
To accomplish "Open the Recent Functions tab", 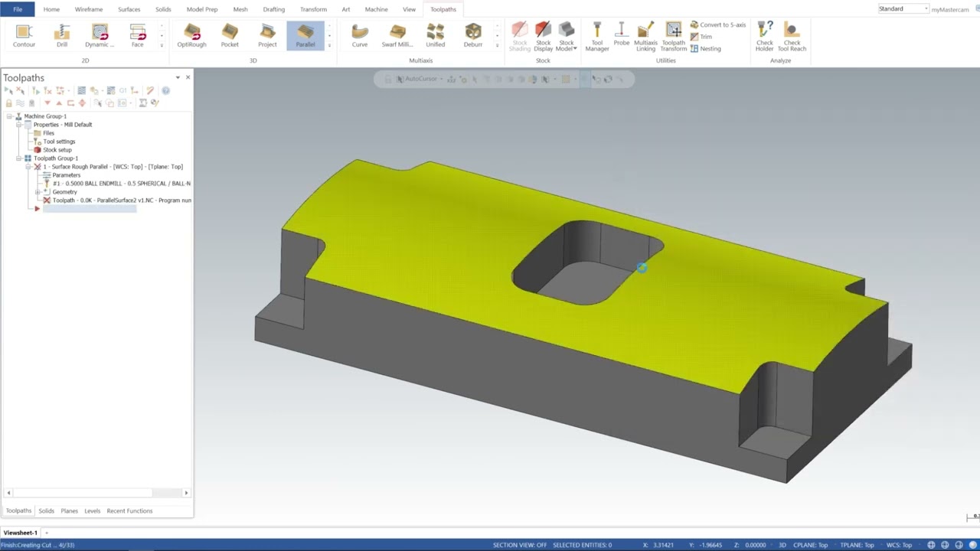I will point(129,510).
